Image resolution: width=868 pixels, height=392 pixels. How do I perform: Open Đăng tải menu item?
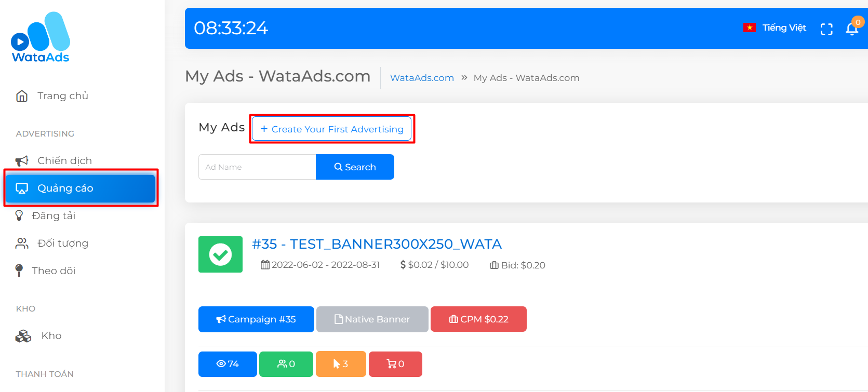coord(54,215)
